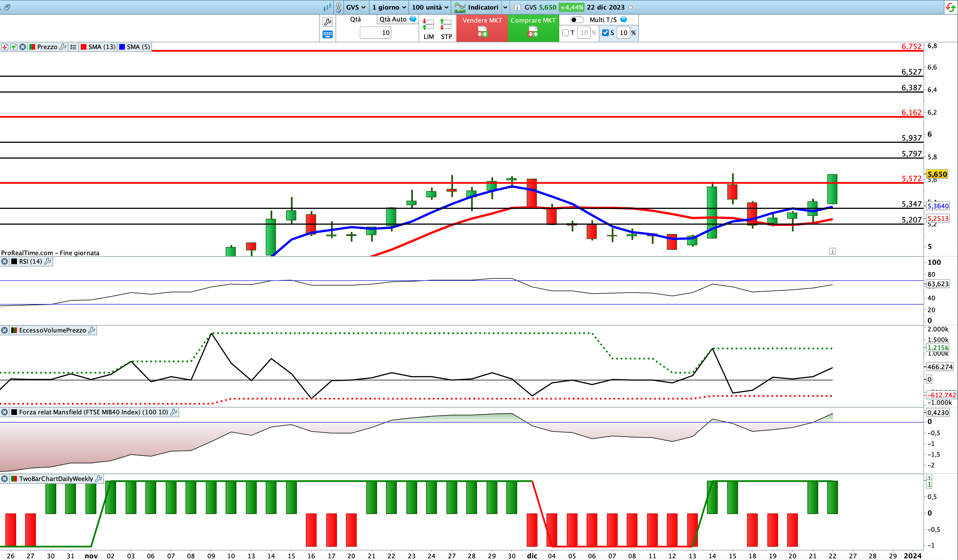Open EccessoVolumePrezzo settings wrench

[x=92, y=330]
